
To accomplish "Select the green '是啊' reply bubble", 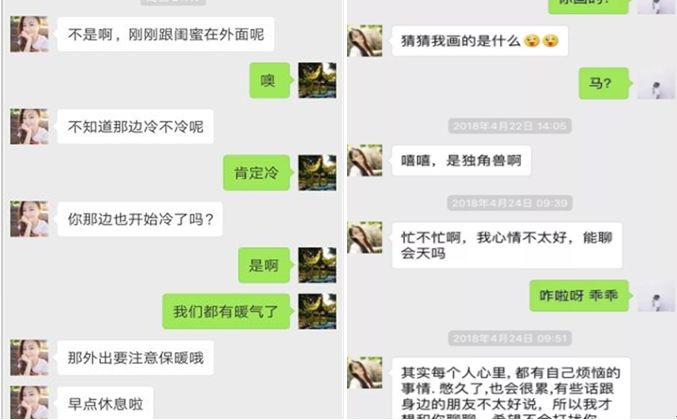I will 264,265.
